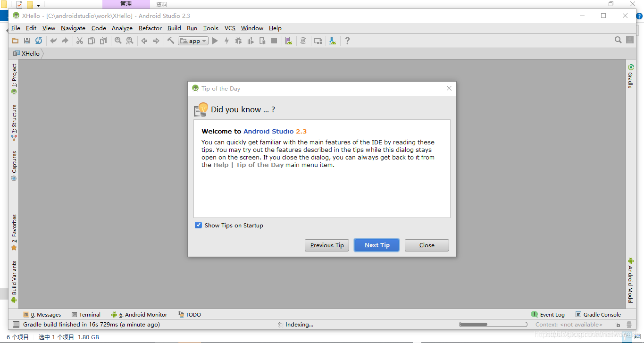
Task: Click the Help question mark icon
Action: (347, 41)
